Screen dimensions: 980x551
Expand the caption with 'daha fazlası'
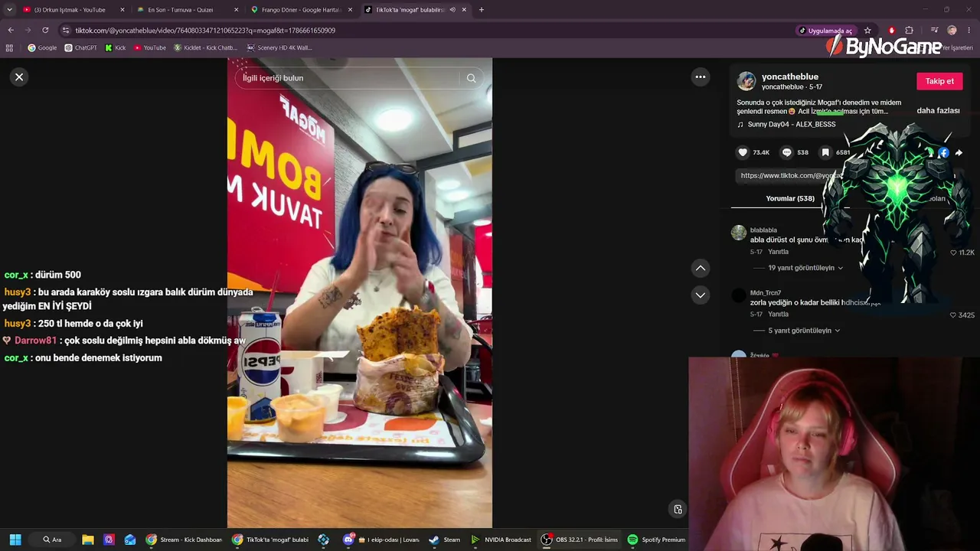coord(938,111)
